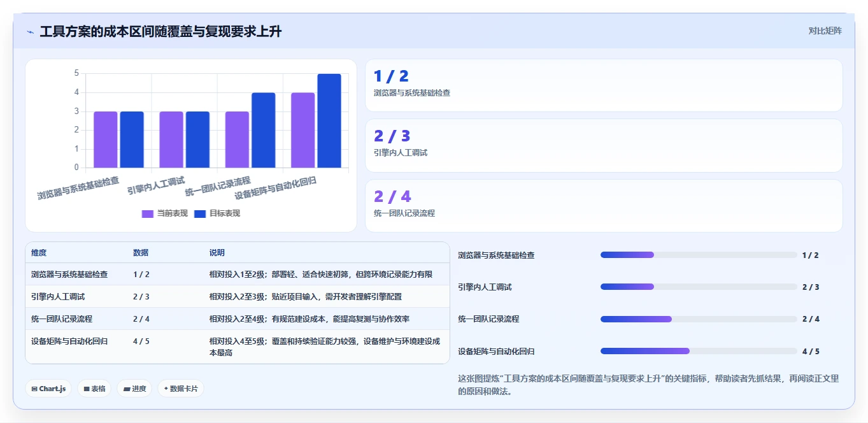Screen dimensions: 868x423
Task: Click table cell 引擎内人工调试
Action: coord(58,297)
